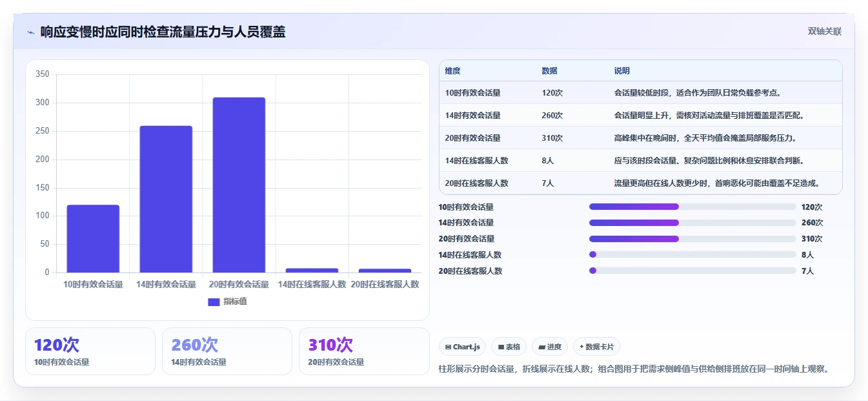
Task: Click the 8人 progress bar for 14时在线客服人数
Action: [x=692, y=254]
